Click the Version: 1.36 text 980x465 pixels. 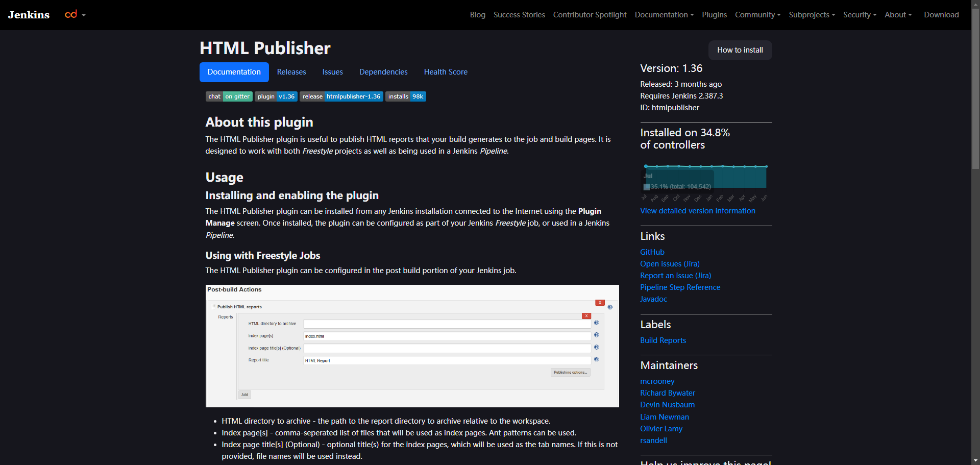(x=671, y=68)
